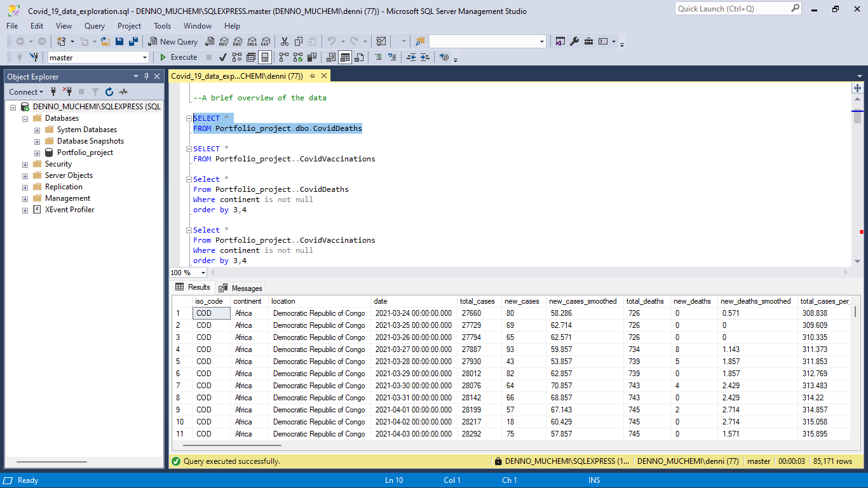Image resolution: width=868 pixels, height=488 pixels.
Task: Open the Query menu
Action: (x=95, y=26)
